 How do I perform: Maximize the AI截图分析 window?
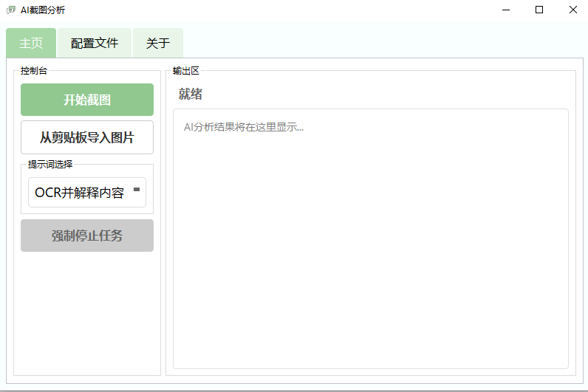point(539,10)
